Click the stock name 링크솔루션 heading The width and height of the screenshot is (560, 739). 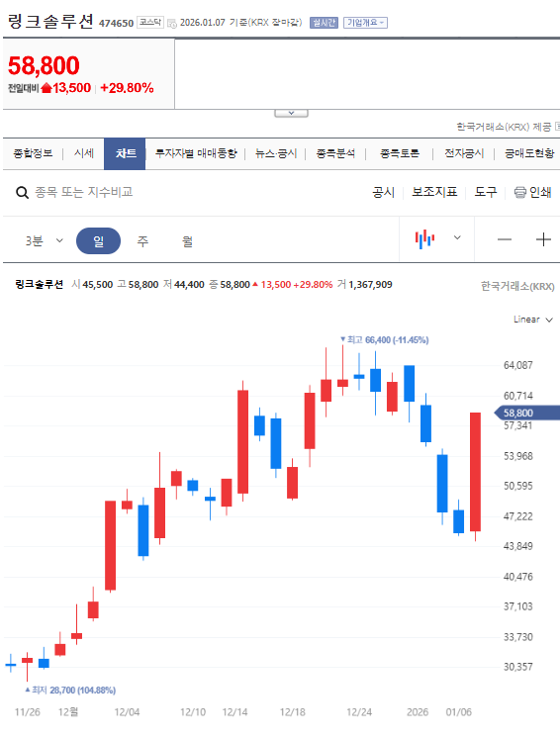pyautogui.click(x=50, y=22)
